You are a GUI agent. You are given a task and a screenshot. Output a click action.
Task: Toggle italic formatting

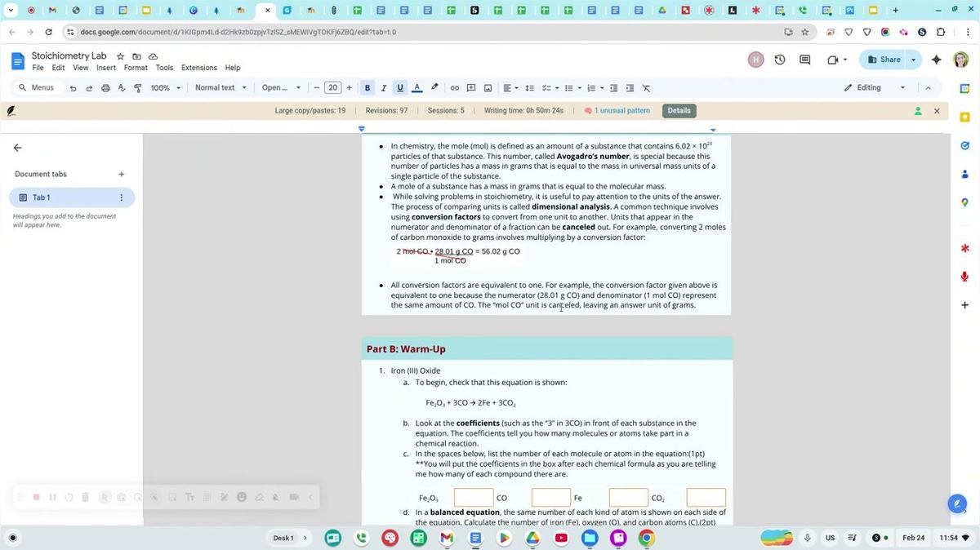pyautogui.click(x=383, y=87)
